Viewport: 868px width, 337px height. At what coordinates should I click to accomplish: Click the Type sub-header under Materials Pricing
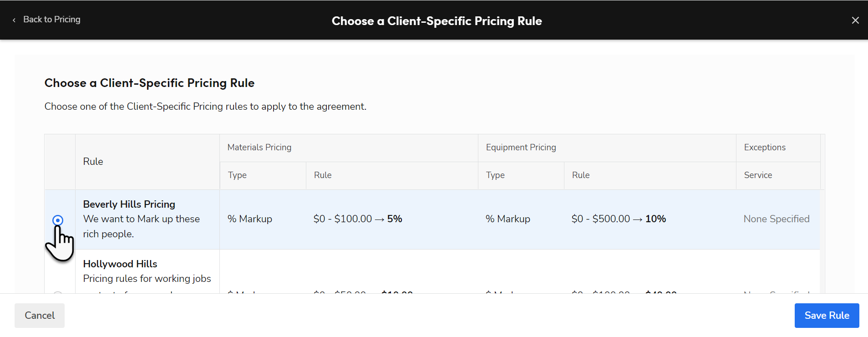(x=237, y=175)
